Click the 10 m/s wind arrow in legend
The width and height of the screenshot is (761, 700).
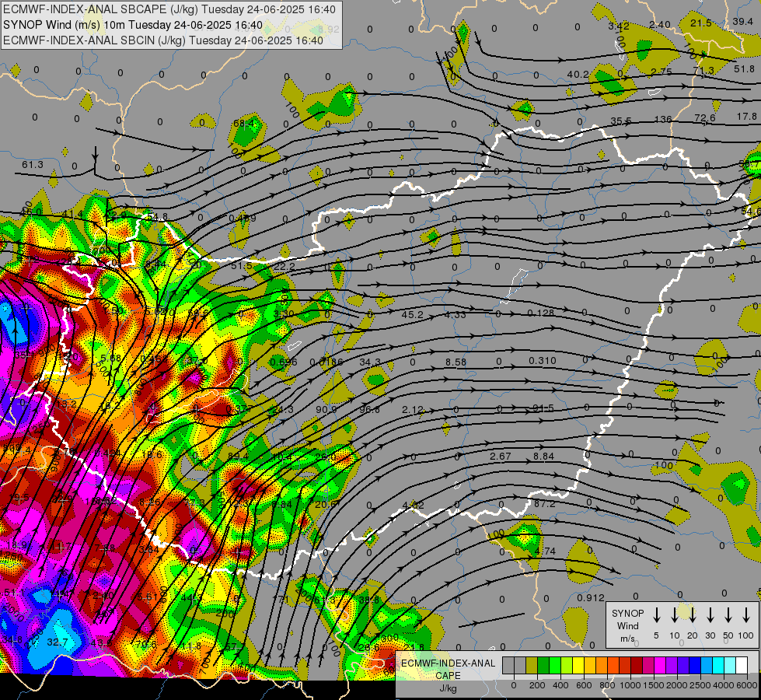click(675, 615)
